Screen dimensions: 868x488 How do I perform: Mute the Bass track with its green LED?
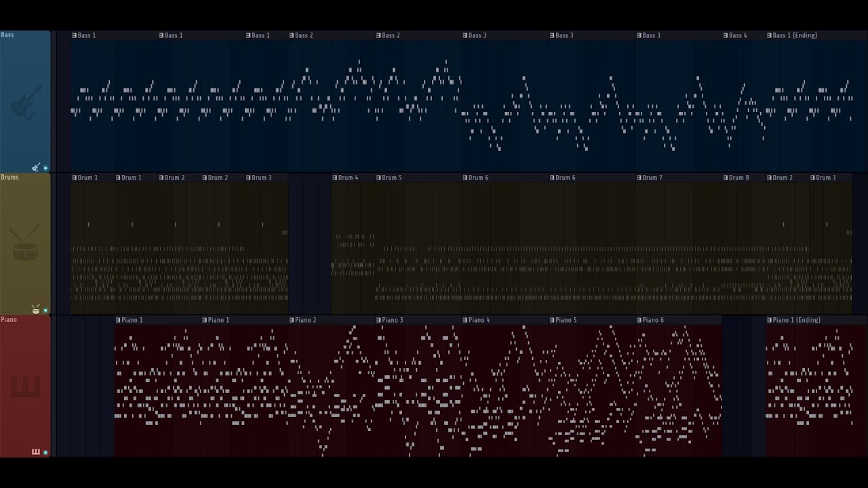45,168
